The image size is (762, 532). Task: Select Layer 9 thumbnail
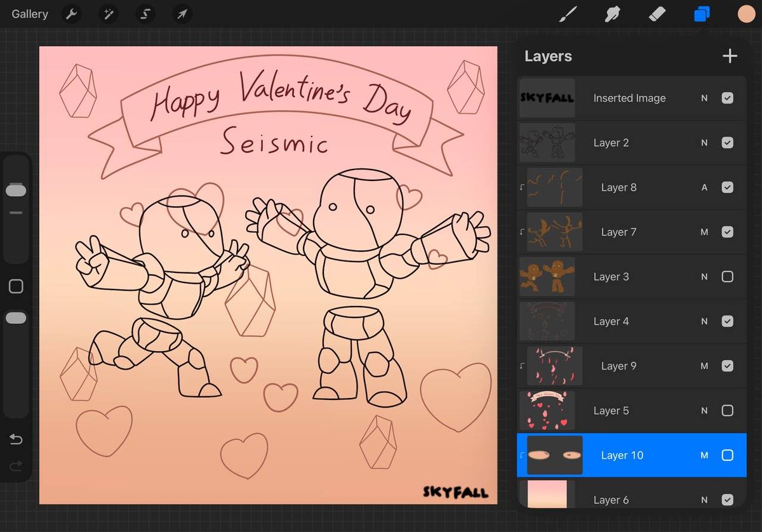[x=555, y=366]
